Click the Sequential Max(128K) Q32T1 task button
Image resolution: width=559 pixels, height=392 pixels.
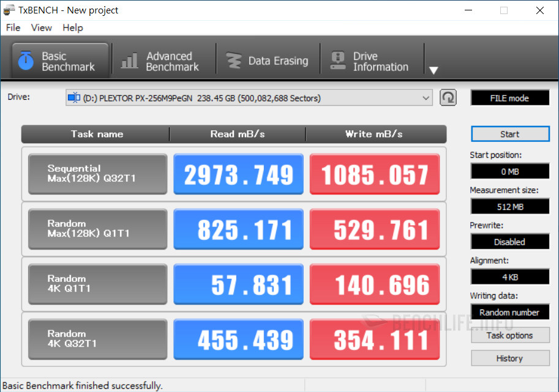coord(97,174)
